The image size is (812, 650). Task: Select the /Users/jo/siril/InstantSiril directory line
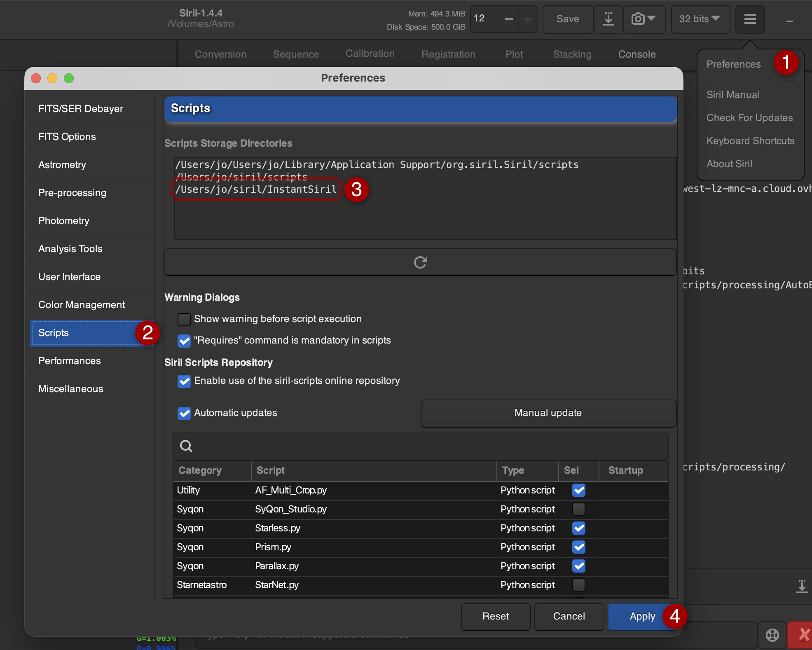point(256,189)
